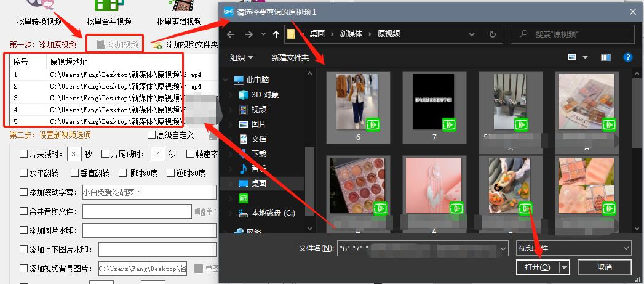Enable 添加滚动字幕 checkbox

[23, 192]
